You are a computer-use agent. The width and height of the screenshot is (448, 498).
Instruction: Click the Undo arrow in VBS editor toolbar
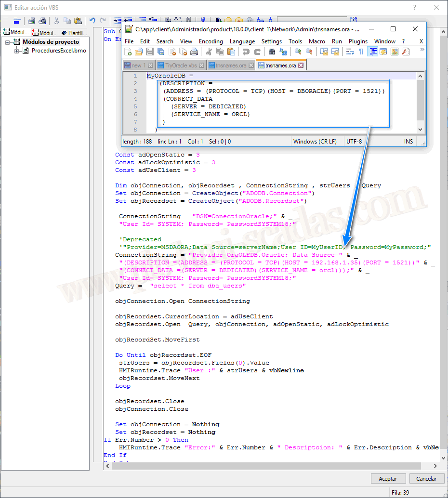tap(92, 21)
